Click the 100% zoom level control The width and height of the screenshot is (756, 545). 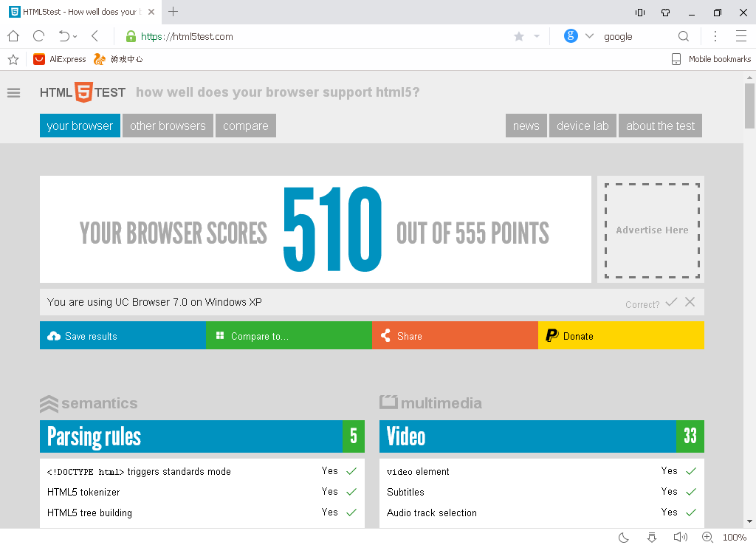[735, 537]
